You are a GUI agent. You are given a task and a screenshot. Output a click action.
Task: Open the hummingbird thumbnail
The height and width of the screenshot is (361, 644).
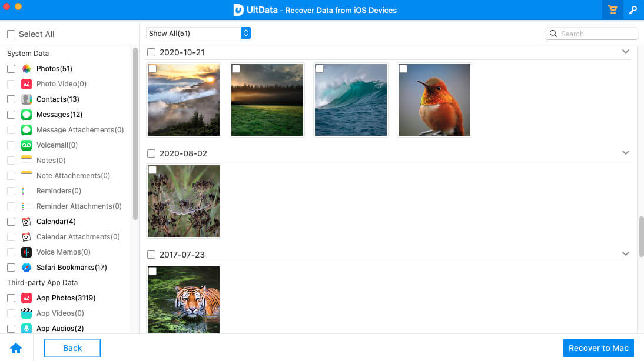[x=434, y=100]
